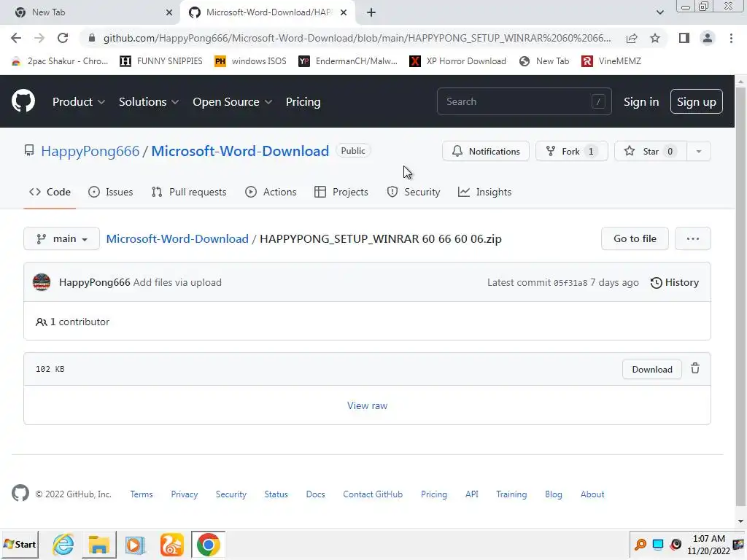The height and width of the screenshot is (560, 747).
Task: Switch to repository Security tab
Action: pyautogui.click(x=414, y=192)
